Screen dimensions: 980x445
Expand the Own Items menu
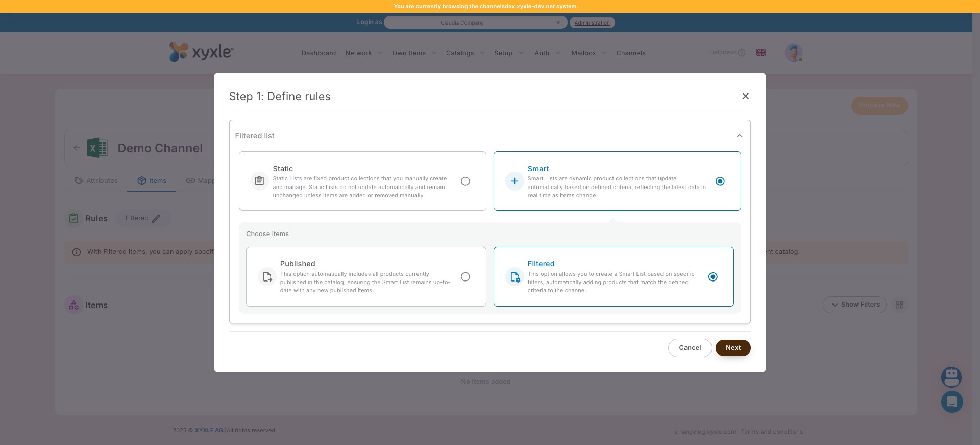click(x=408, y=53)
